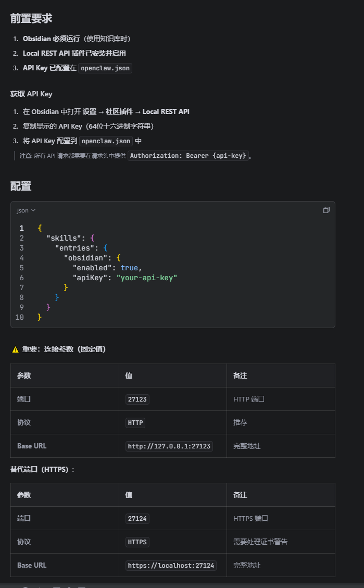Click line number 1 in the code block
Viewport: 364px width, 588px height.
21,228
